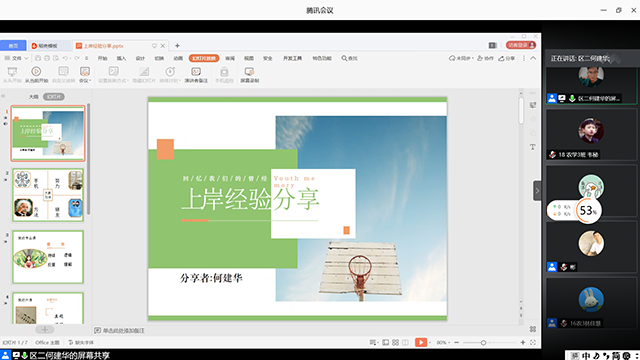Viewport: 640px width, 360px height.
Task: Switch to the 动画 ribbon tab
Action: (x=178, y=58)
